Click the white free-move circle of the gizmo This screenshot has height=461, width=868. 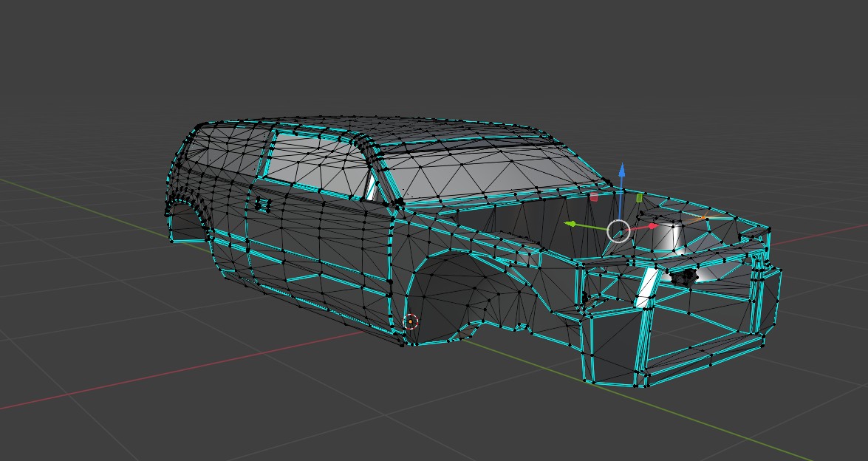(x=618, y=230)
